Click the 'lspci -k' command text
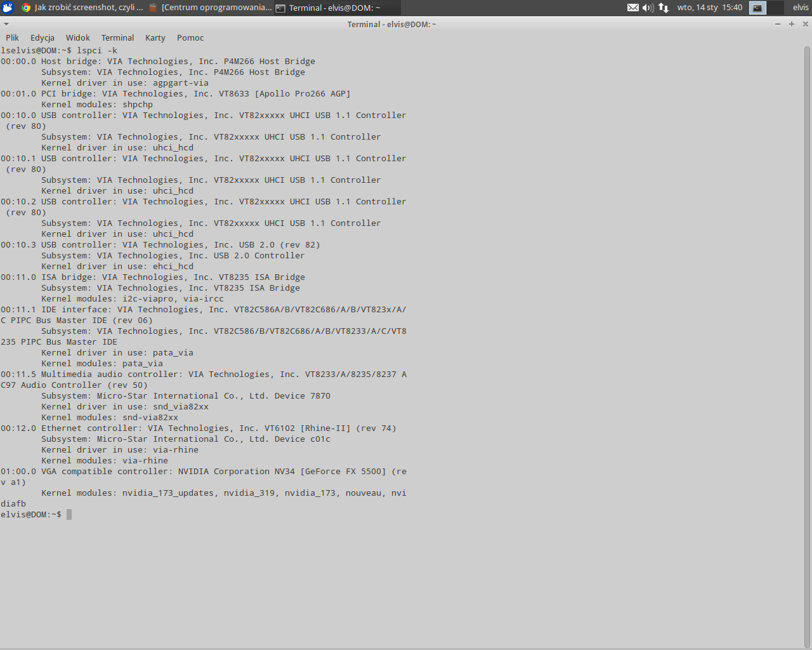Image resolution: width=812 pixels, height=650 pixels. (x=97, y=50)
